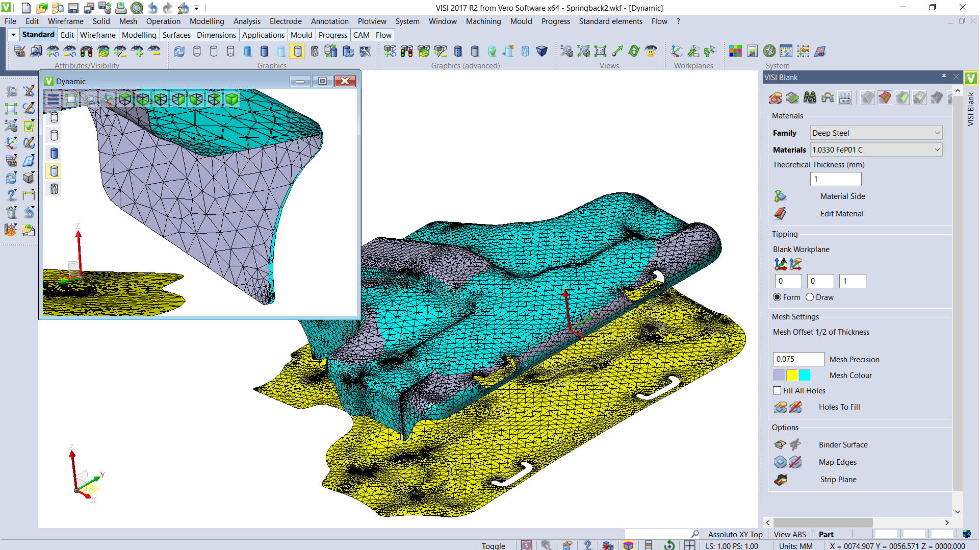The image size is (980, 550).
Task: Click the Material Side icon
Action: [780, 196]
